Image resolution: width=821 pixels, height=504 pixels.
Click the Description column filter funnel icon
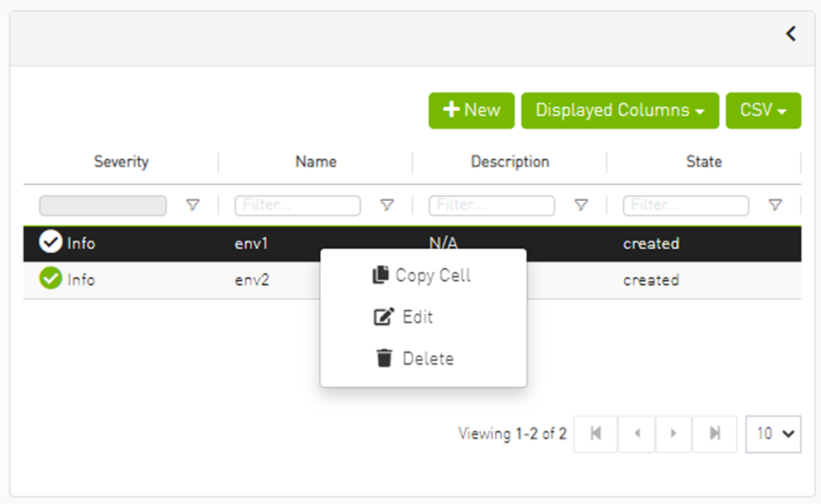pyautogui.click(x=581, y=205)
